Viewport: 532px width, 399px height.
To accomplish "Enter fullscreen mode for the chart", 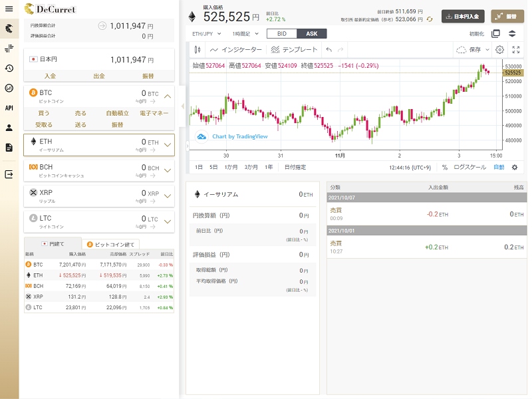I will (x=516, y=49).
